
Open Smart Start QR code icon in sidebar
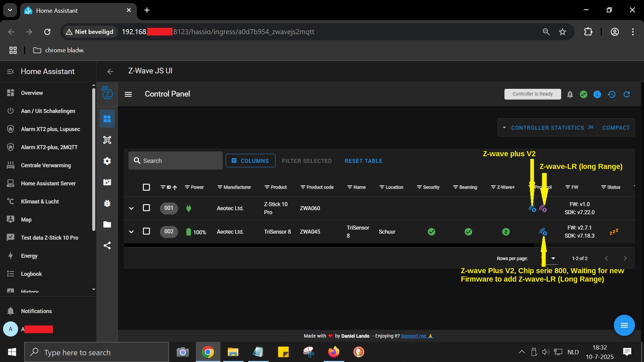pyautogui.click(x=107, y=140)
